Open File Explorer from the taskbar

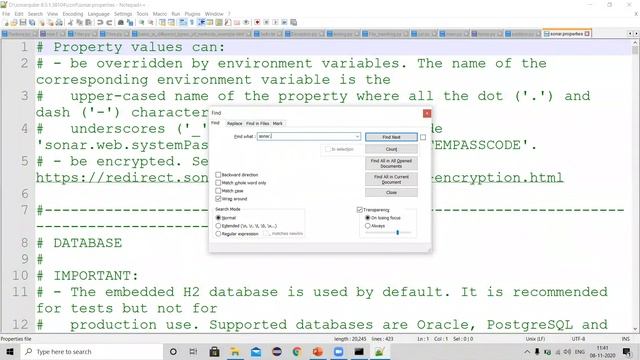235,351
